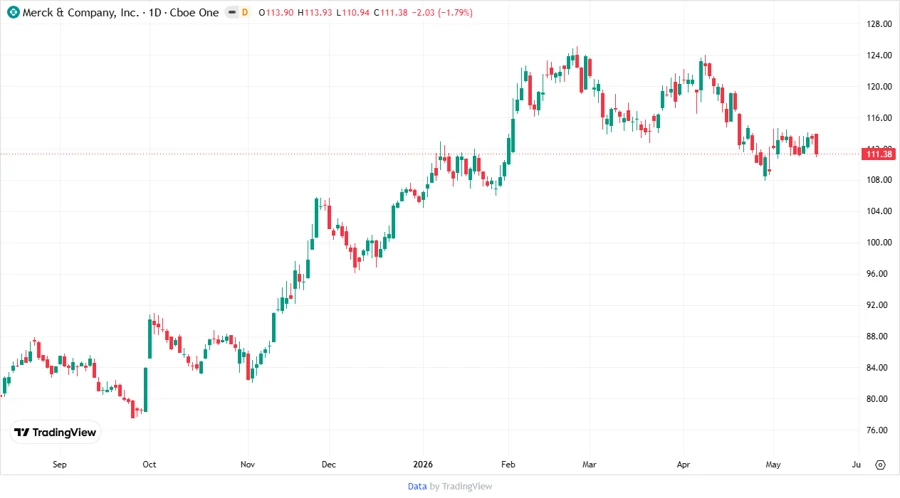Click the 124.00 price axis label
Viewport: 900px width, 498px height.
click(x=879, y=55)
